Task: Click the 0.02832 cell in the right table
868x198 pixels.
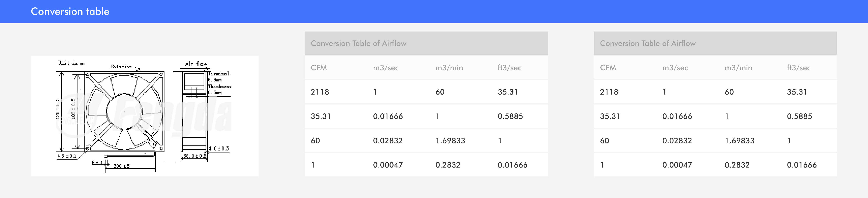Action: click(x=677, y=140)
